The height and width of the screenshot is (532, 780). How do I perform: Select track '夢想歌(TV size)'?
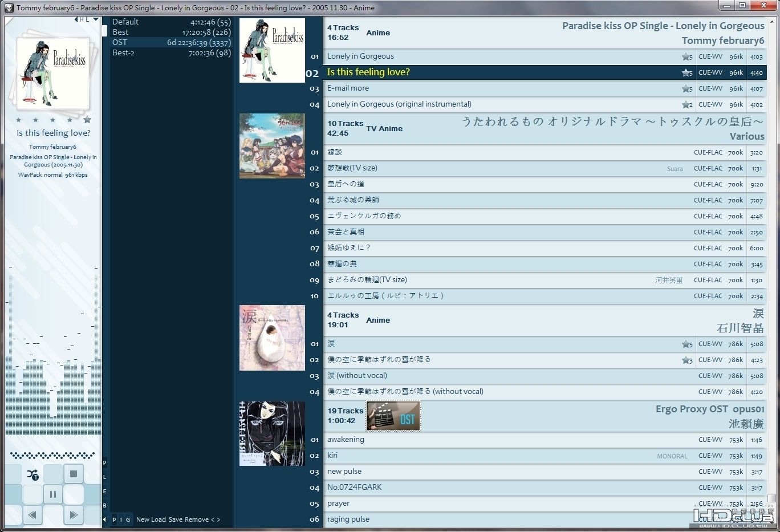[545, 168]
